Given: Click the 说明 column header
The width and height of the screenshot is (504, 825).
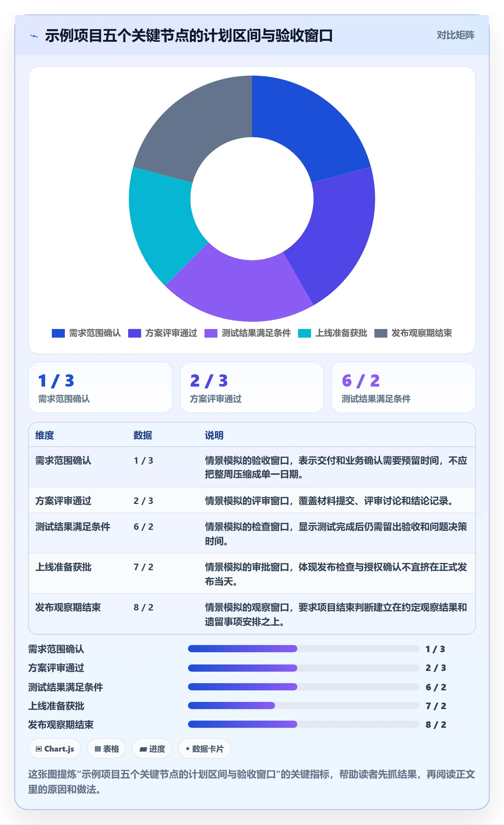Looking at the screenshot, I should click(214, 435).
